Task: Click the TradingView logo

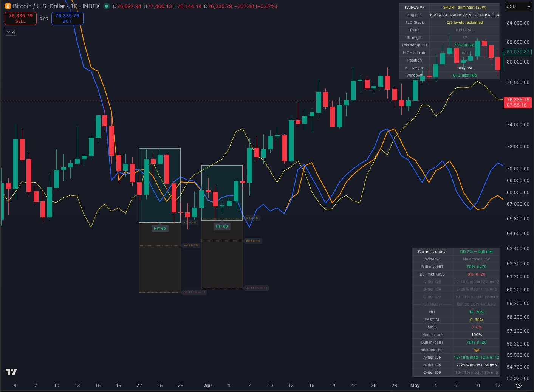Action: click(11, 372)
